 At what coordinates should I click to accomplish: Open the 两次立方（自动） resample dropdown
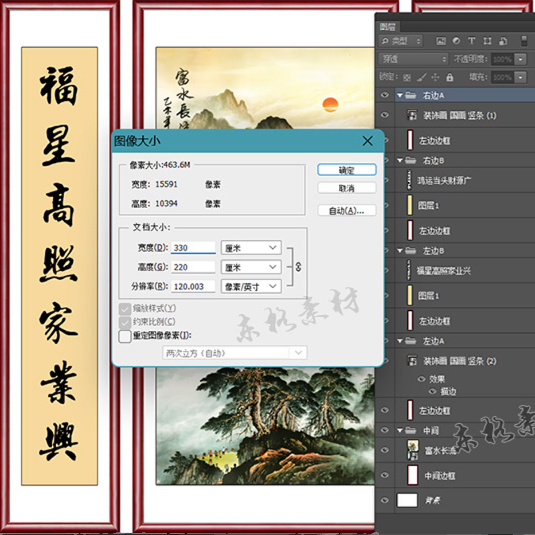pyautogui.click(x=234, y=353)
